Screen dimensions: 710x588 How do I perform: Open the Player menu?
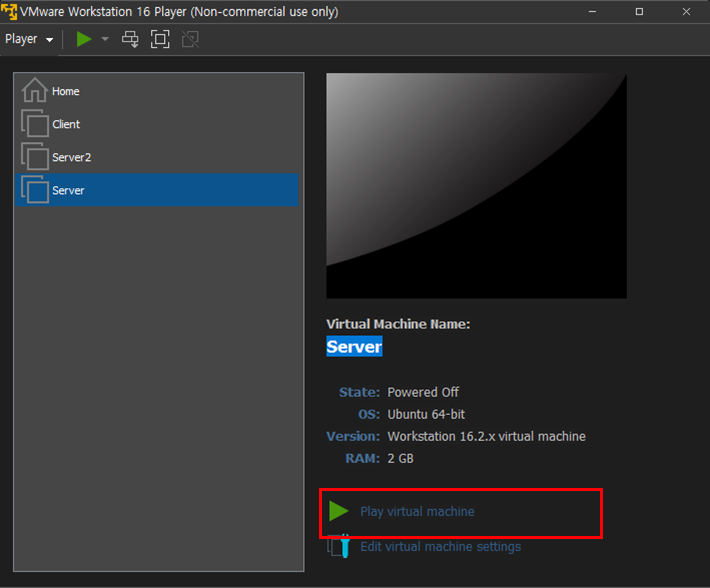[29, 39]
